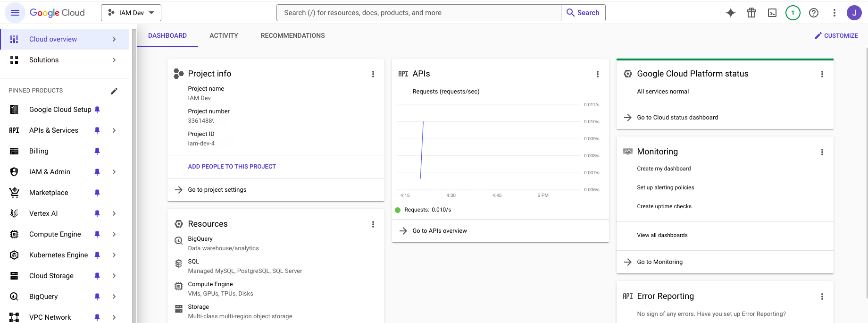868x323 pixels.
Task: Click the edit pinned products pencil
Action: pos(114,91)
